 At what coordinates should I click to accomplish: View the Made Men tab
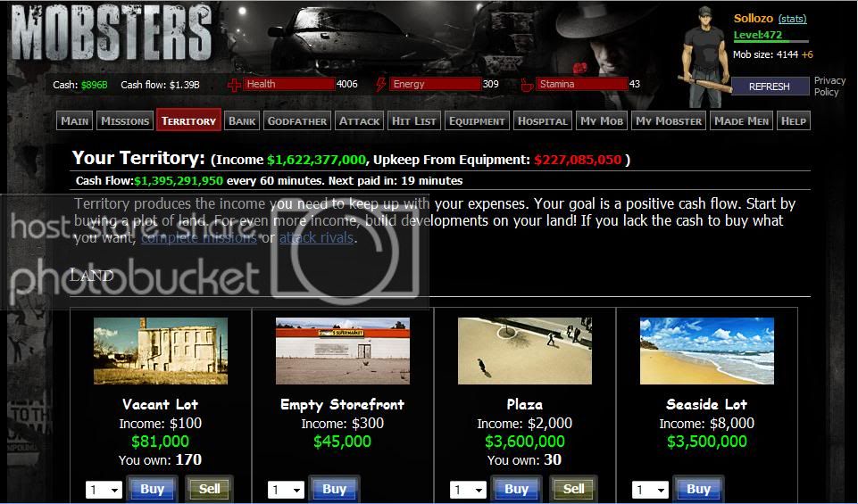[x=741, y=120]
